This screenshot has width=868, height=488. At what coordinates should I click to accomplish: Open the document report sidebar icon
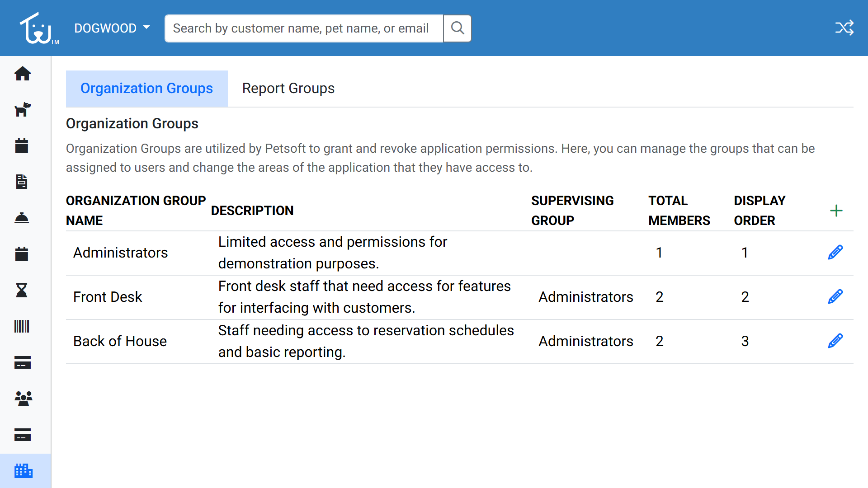[22, 182]
